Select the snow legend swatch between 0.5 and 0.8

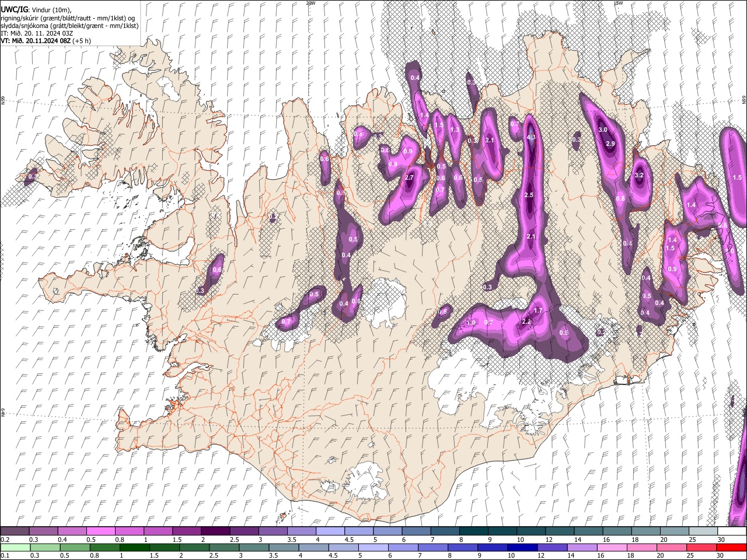tap(100, 531)
